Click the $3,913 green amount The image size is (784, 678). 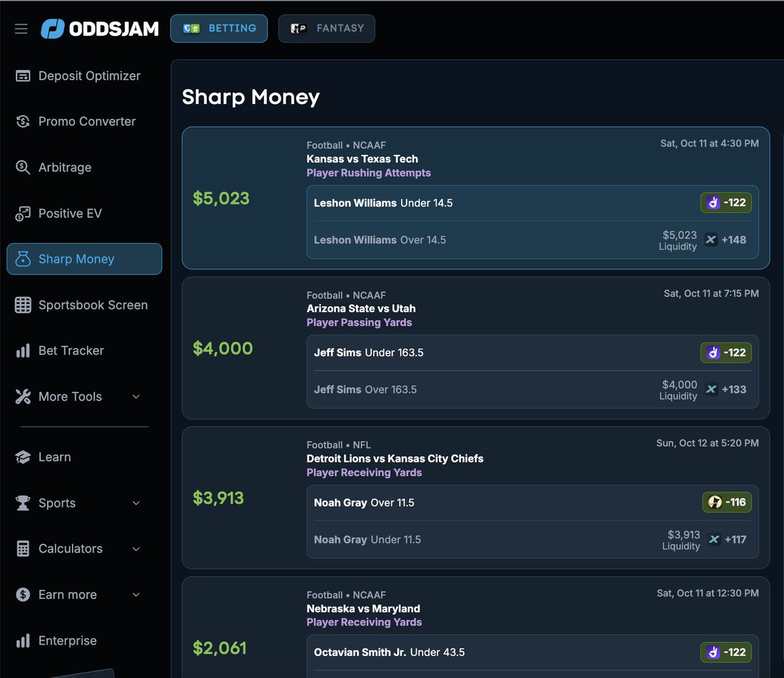[x=218, y=498]
